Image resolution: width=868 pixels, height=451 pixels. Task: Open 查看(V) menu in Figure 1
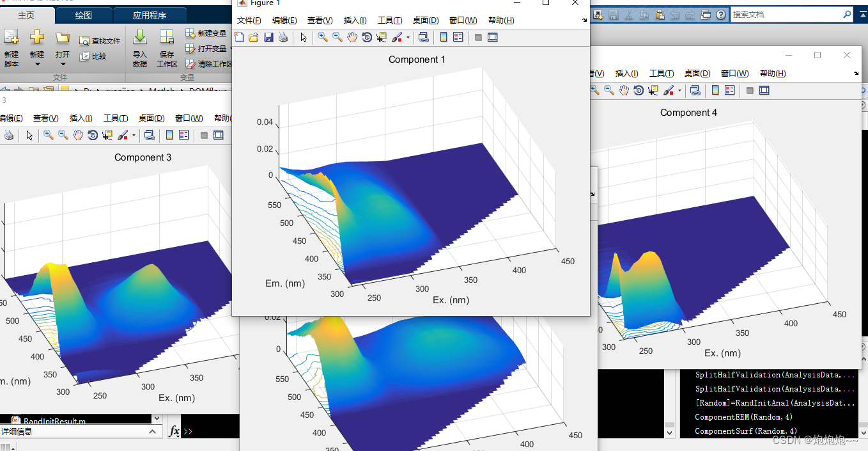pyautogui.click(x=320, y=20)
